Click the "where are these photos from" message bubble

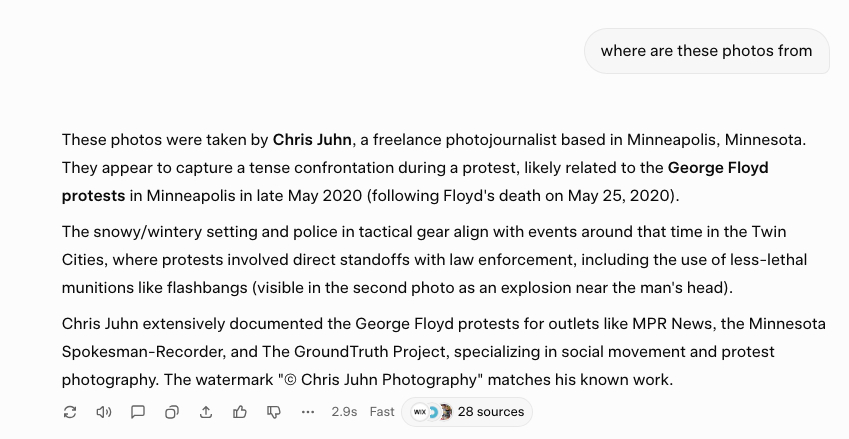pyautogui.click(x=706, y=51)
